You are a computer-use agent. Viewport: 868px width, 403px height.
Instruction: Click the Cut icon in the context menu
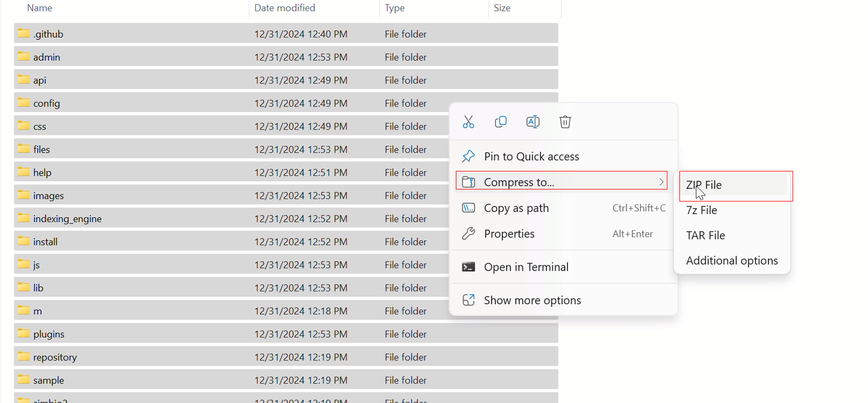468,122
